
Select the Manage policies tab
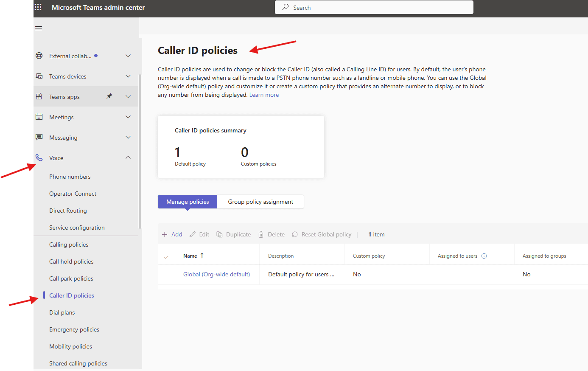pyautogui.click(x=187, y=201)
